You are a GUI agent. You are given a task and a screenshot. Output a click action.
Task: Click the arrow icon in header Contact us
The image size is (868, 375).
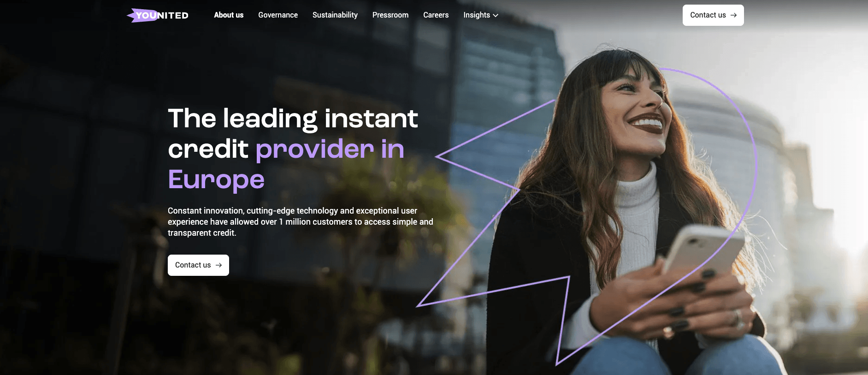coord(733,15)
